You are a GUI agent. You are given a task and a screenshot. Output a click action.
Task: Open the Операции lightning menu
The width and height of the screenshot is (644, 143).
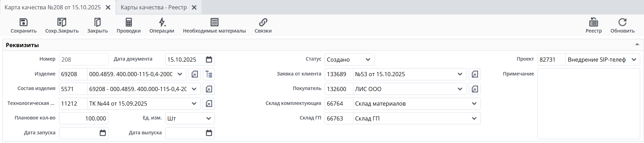162,23
